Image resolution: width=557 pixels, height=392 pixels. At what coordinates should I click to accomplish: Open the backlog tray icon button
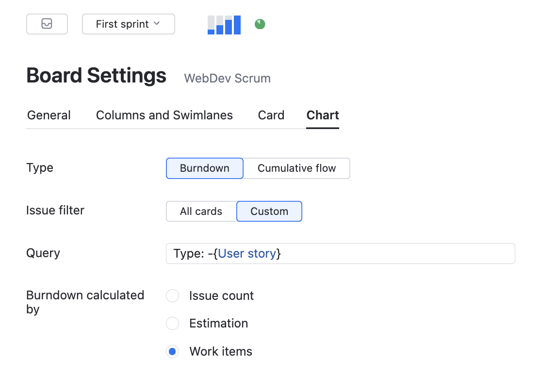47,24
